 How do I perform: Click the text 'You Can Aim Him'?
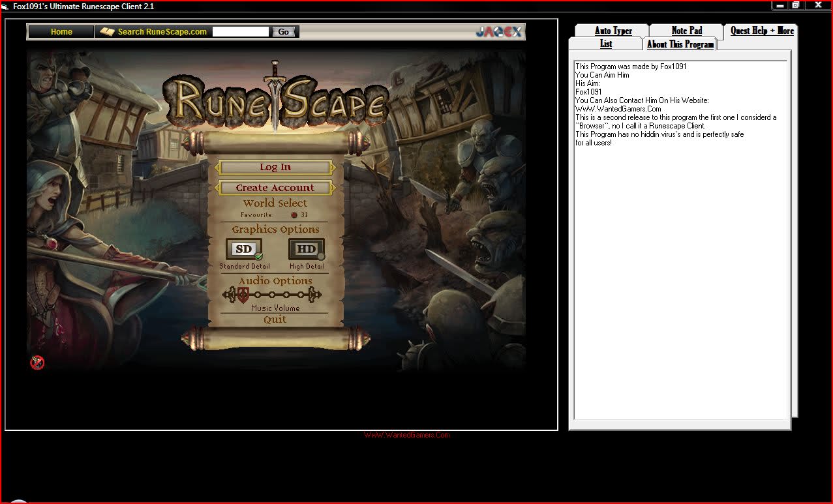(x=602, y=75)
